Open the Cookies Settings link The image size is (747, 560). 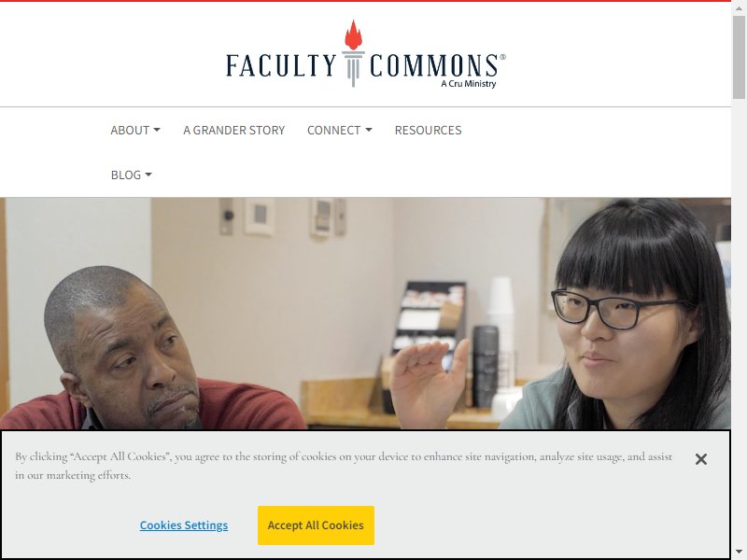[184, 525]
